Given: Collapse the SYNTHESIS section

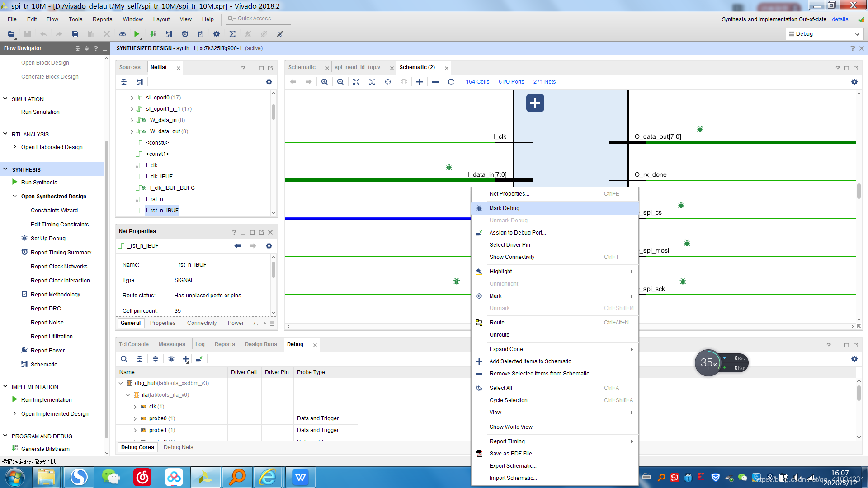Looking at the screenshot, I should click(5, 169).
